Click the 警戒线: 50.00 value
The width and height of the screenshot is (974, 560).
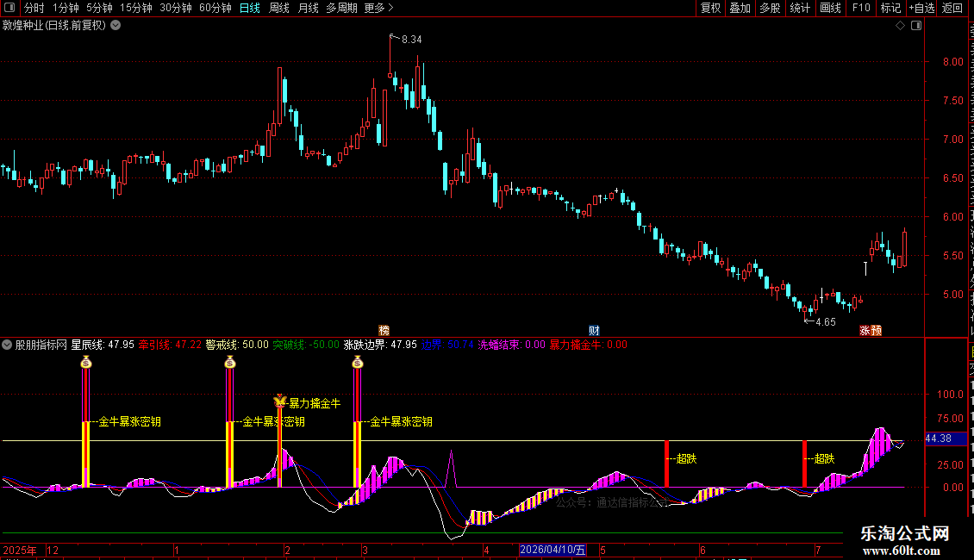[237, 345]
